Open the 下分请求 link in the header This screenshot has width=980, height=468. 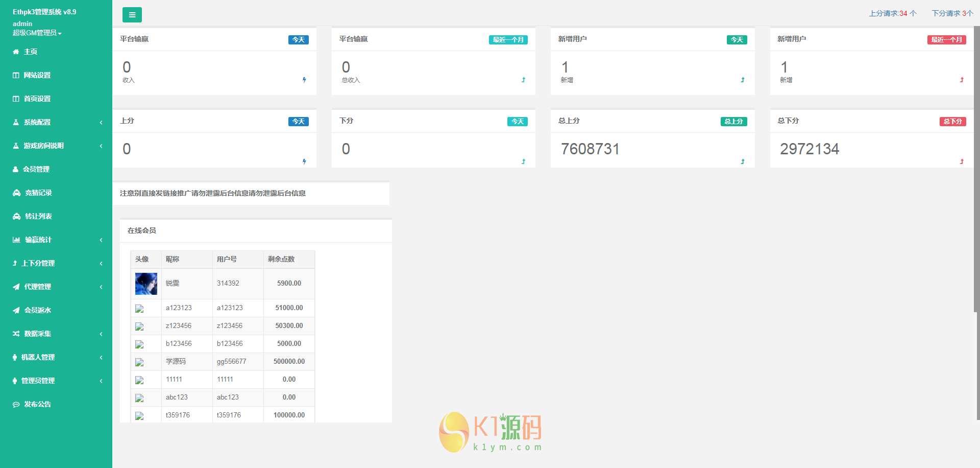pyautogui.click(x=952, y=13)
